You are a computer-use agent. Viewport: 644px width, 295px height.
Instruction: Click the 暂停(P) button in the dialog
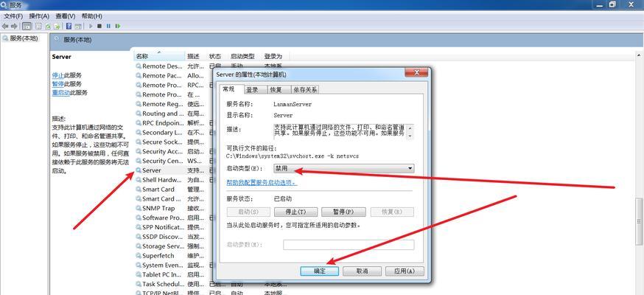tap(343, 212)
